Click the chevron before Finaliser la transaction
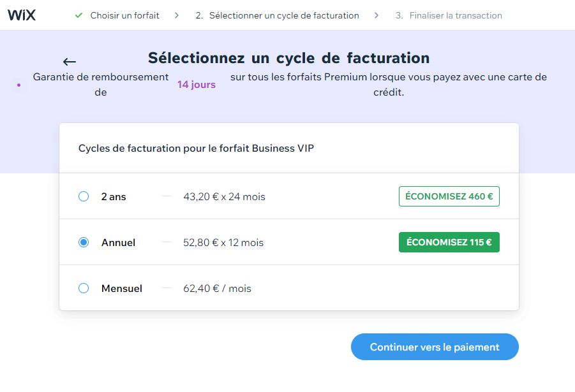The height and width of the screenshot is (392, 575). 377,15
